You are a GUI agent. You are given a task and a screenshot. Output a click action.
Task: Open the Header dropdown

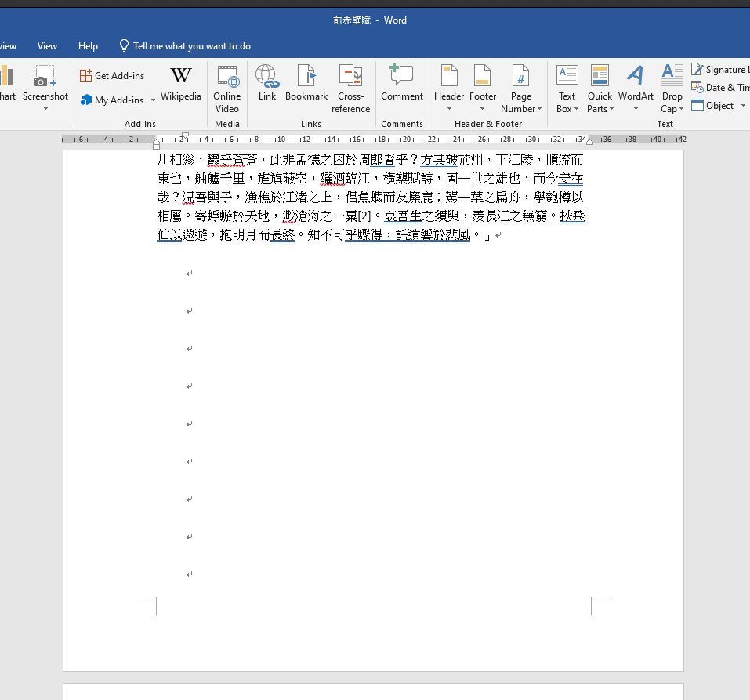pos(449,89)
